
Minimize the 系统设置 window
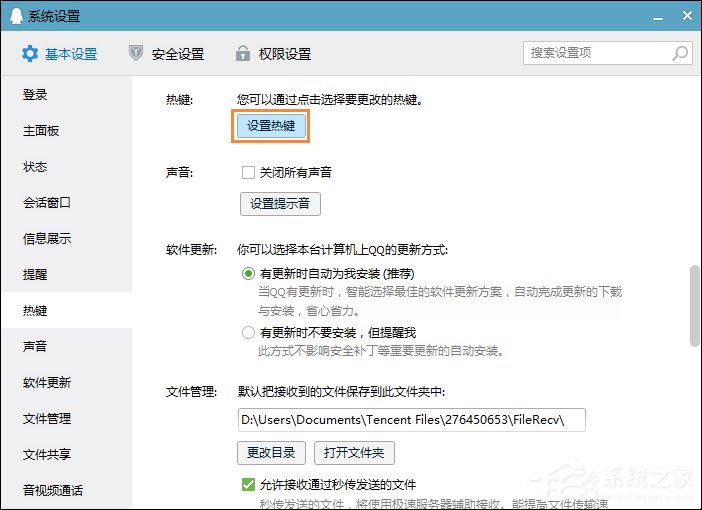coord(658,17)
